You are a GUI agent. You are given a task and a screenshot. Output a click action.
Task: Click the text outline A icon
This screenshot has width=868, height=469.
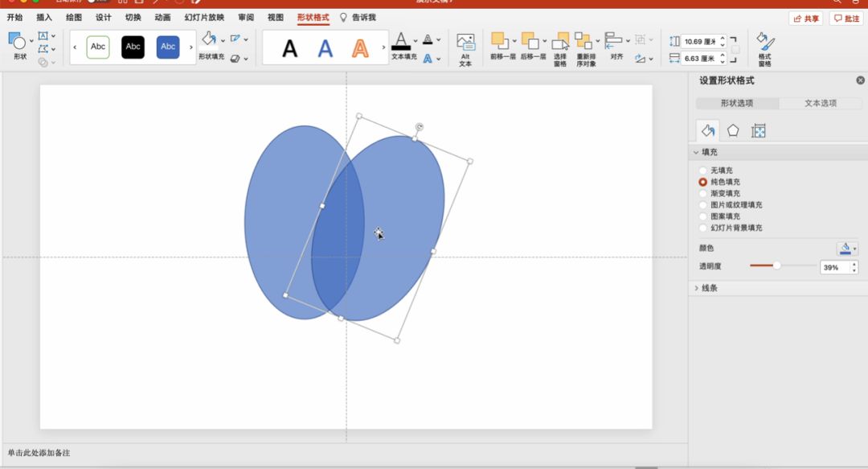coord(428,39)
